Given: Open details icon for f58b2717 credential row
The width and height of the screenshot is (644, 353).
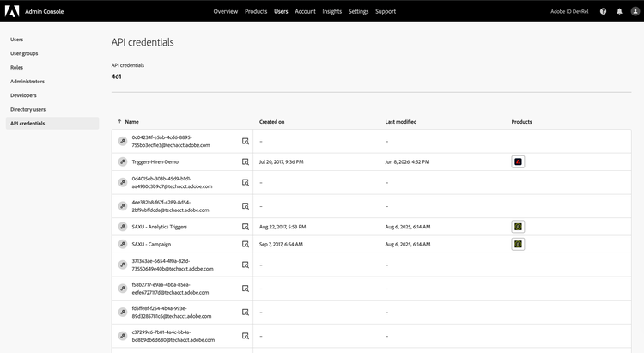Looking at the screenshot, I should 246,289.
